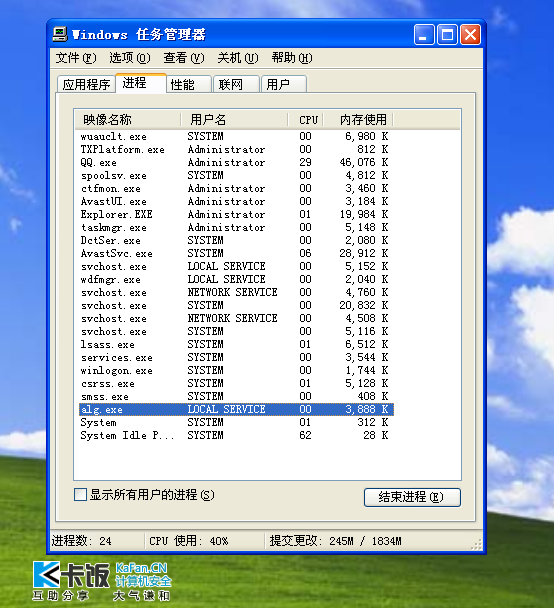Select the spoolsv.exe process
554x608 pixels.
(236, 175)
